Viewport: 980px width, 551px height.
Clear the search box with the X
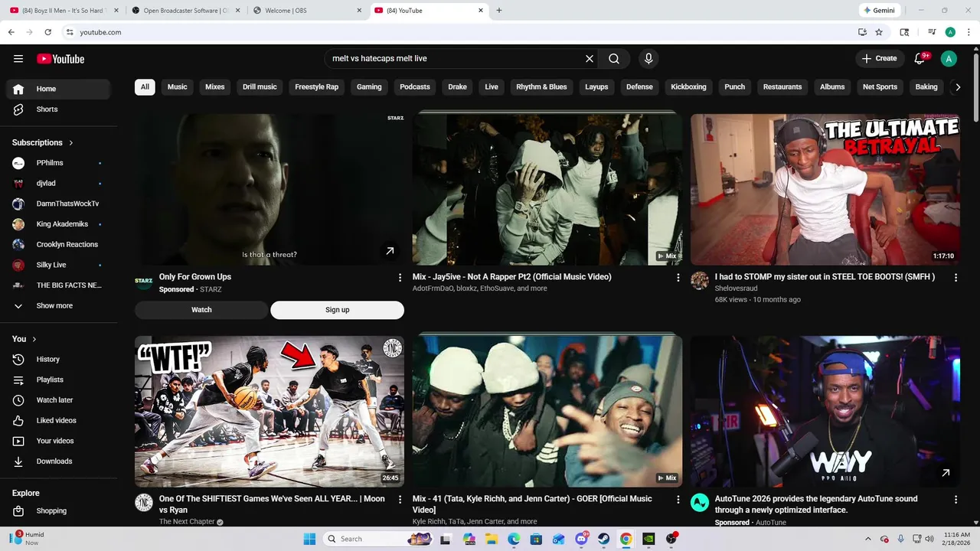point(590,59)
